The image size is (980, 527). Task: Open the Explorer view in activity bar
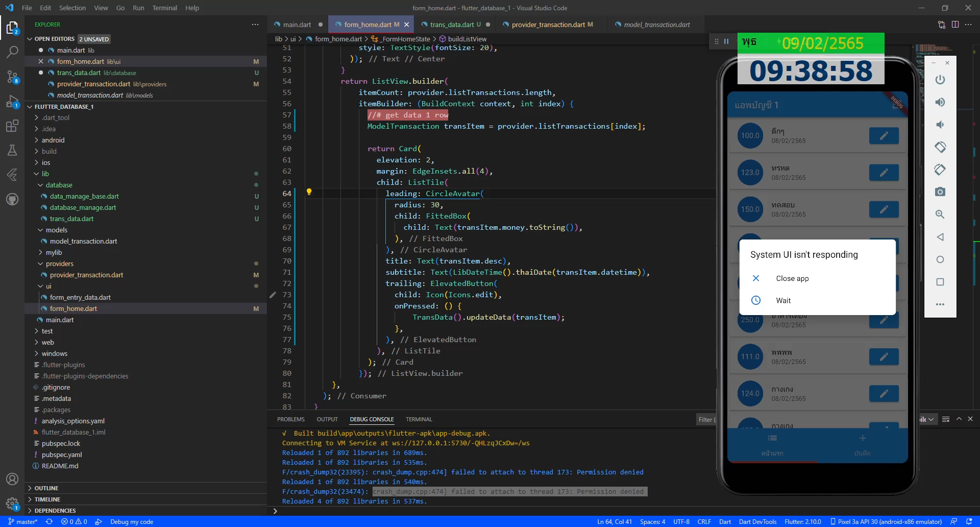click(12, 28)
